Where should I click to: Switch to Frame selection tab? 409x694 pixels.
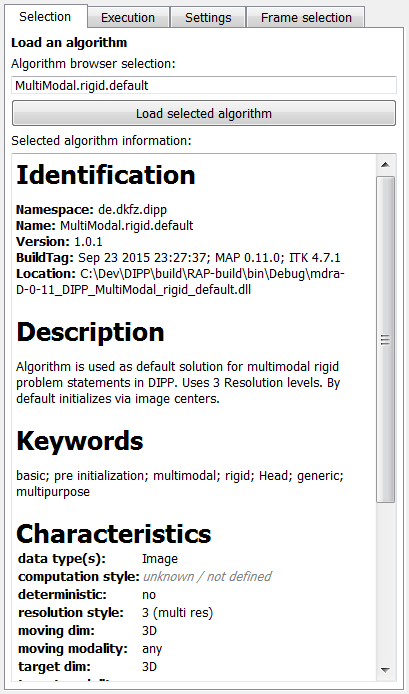(306, 18)
